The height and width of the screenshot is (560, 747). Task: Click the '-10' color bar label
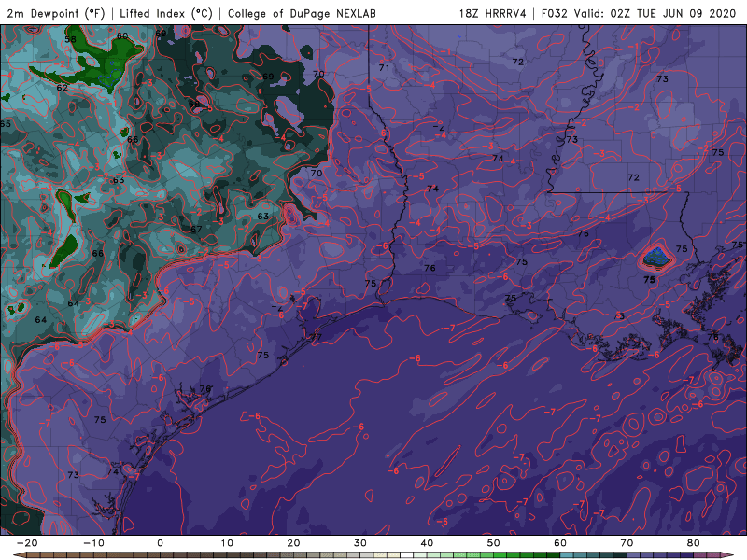pyautogui.click(x=93, y=543)
